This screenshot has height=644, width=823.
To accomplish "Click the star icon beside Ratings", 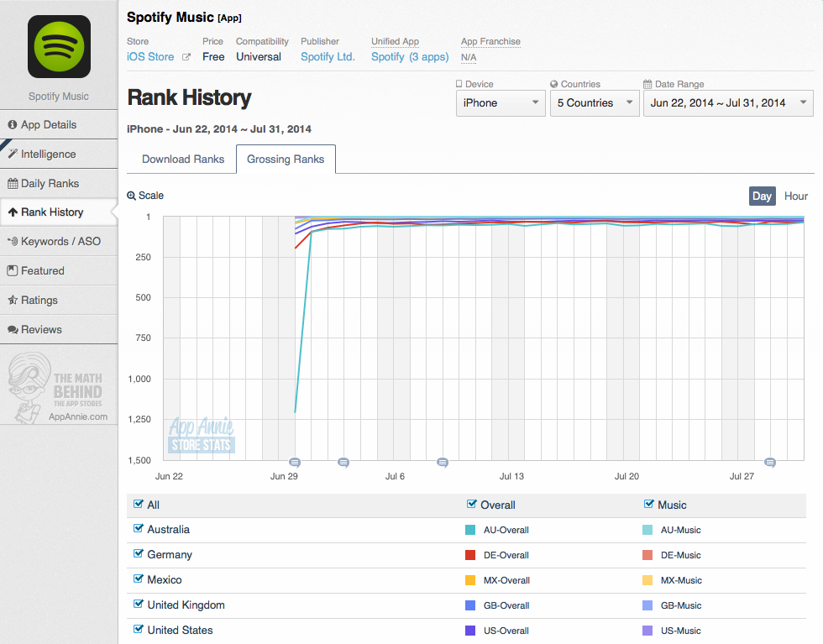I will point(13,301).
